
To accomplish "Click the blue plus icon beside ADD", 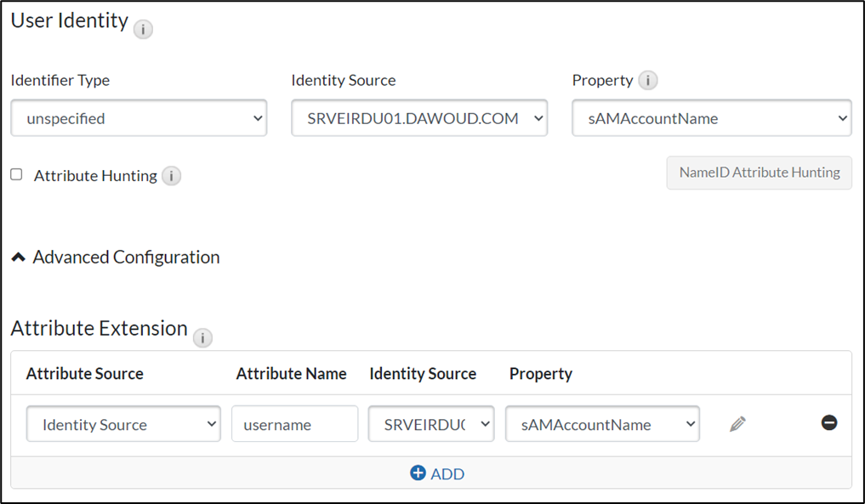I will pos(418,473).
